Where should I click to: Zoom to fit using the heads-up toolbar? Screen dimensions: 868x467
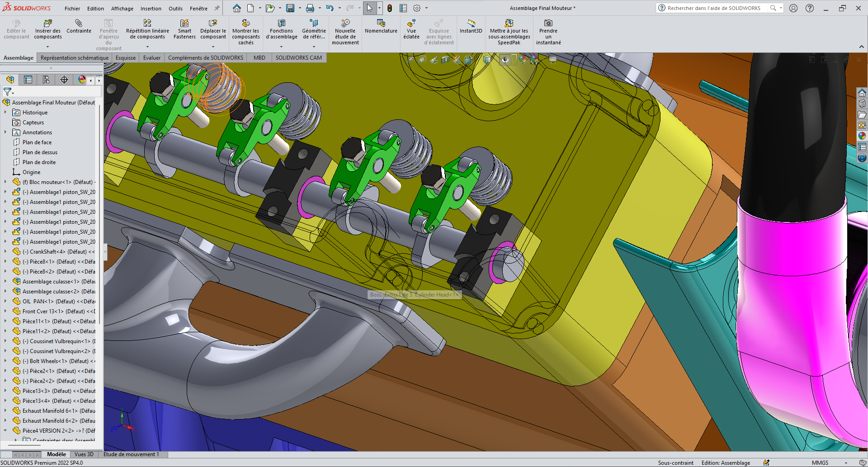[410, 60]
